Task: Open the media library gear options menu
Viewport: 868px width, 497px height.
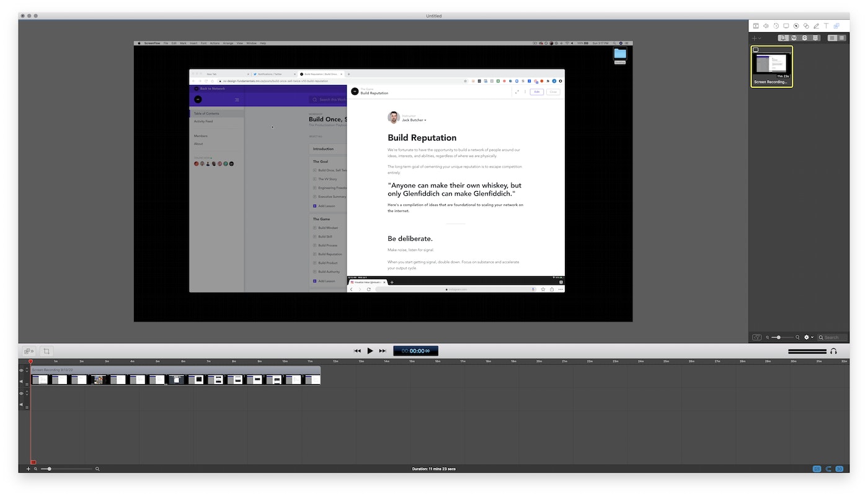Action: click(x=808, y=338)
